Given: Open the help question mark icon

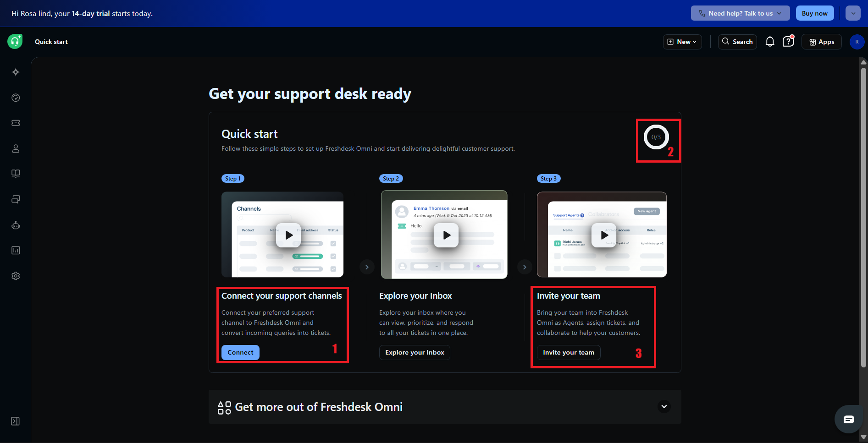Looking at the screenshot, I should pyautogui.click(x=788, y=41).
